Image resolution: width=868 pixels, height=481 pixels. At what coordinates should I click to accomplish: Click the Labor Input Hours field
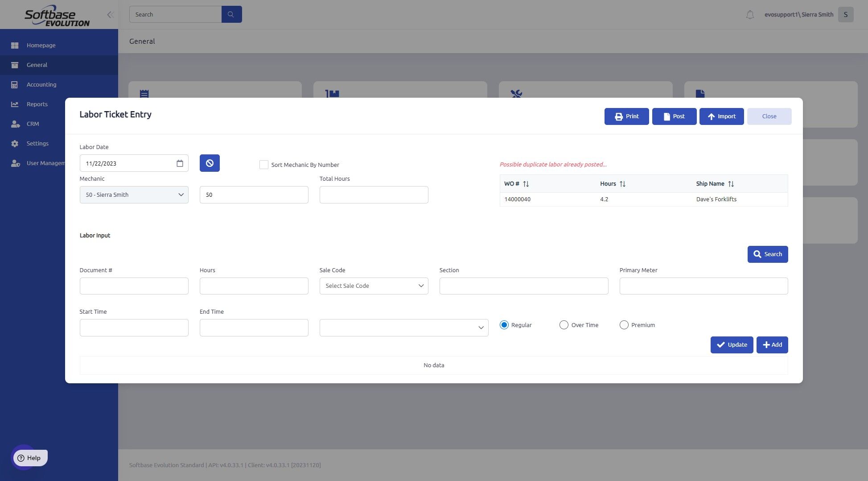[x=254, y=286]
